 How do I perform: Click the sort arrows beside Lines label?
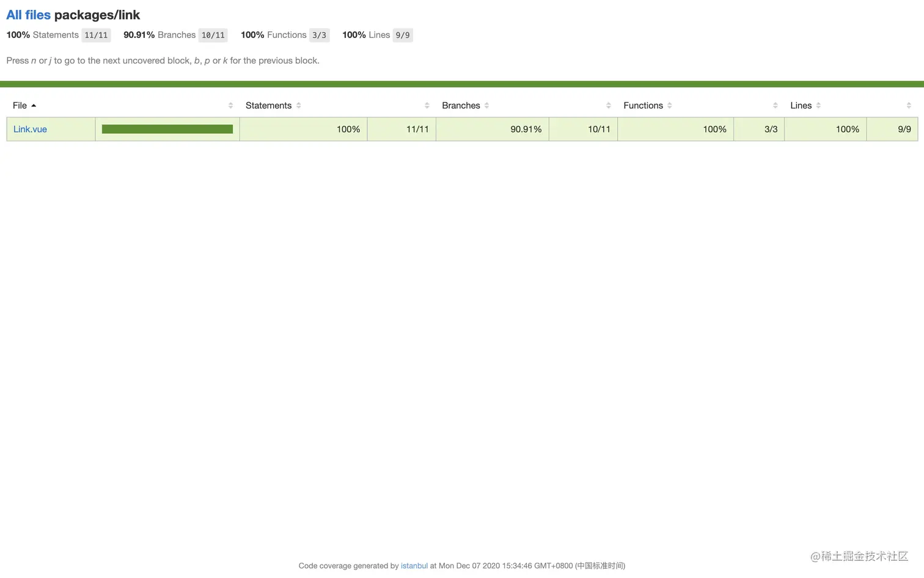click(x=818, y=105)
